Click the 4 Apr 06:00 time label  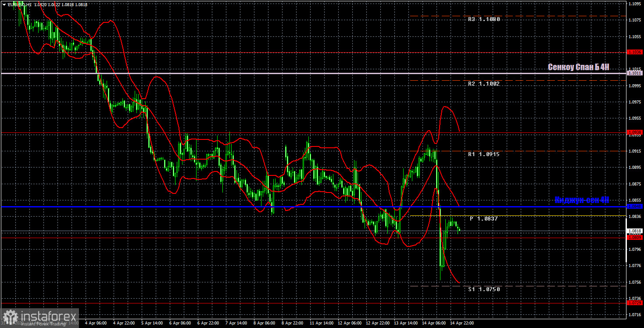click(x=96, y=323)
